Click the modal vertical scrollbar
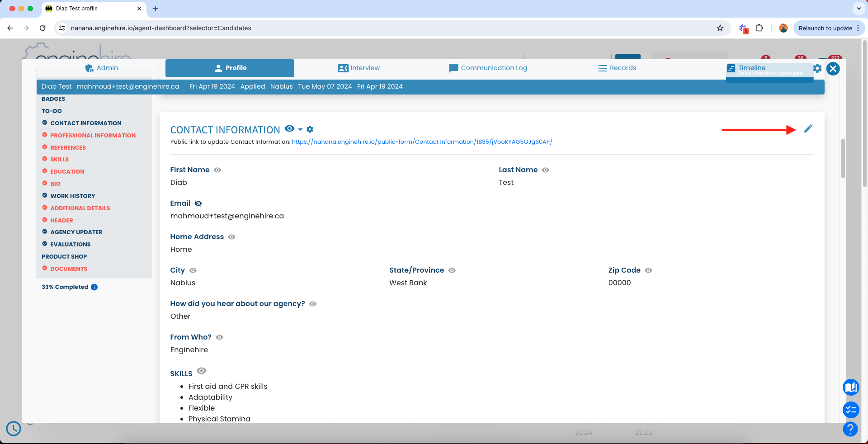Screen dimensions: 868x444 click(x=843, y=158)
